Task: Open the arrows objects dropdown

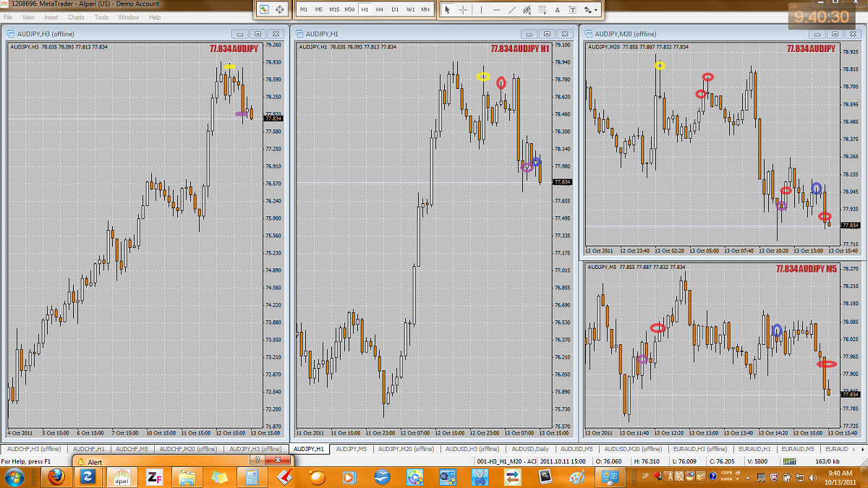Action: (590, 9)
